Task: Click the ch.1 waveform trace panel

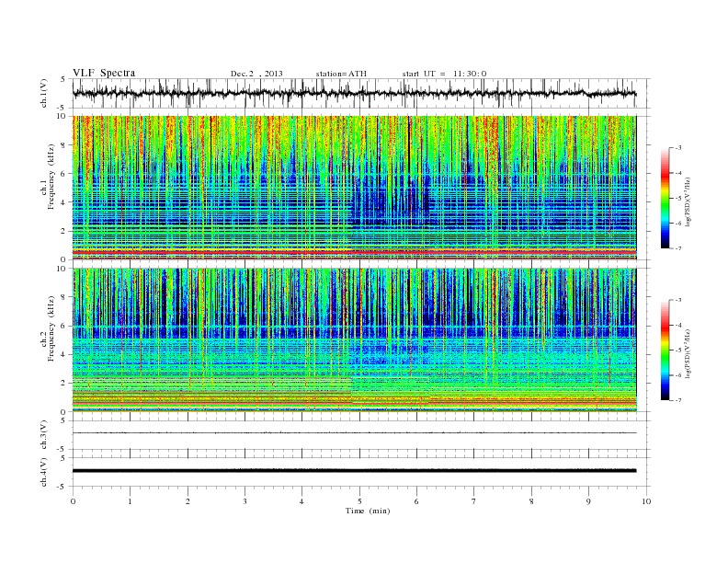Action: point(361,93)
